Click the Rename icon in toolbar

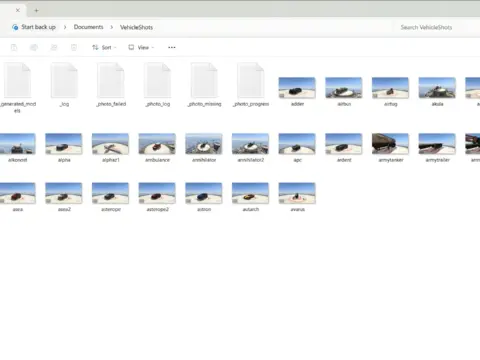tap(34, 47)
